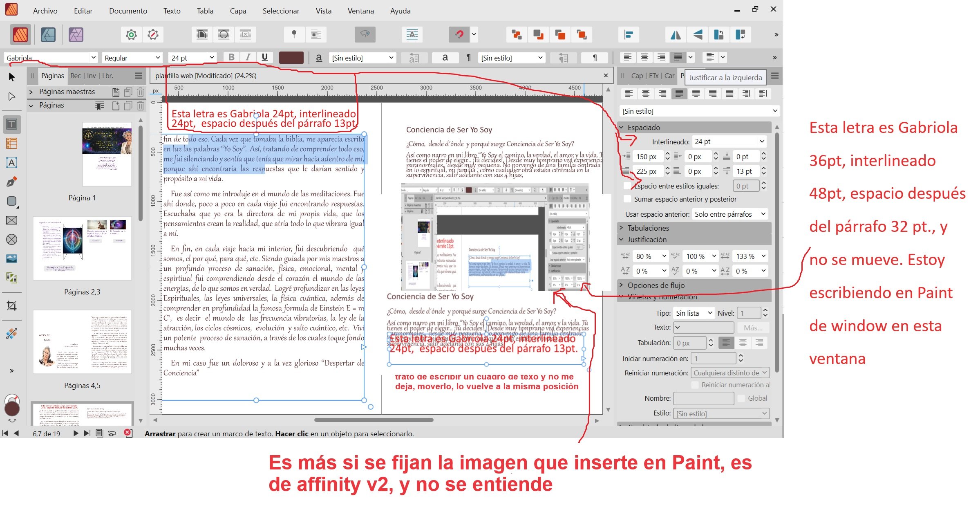980x523 pixels.
Task: Open the Ventana menu
Action: pyautogui.click(x=360, y=11)
